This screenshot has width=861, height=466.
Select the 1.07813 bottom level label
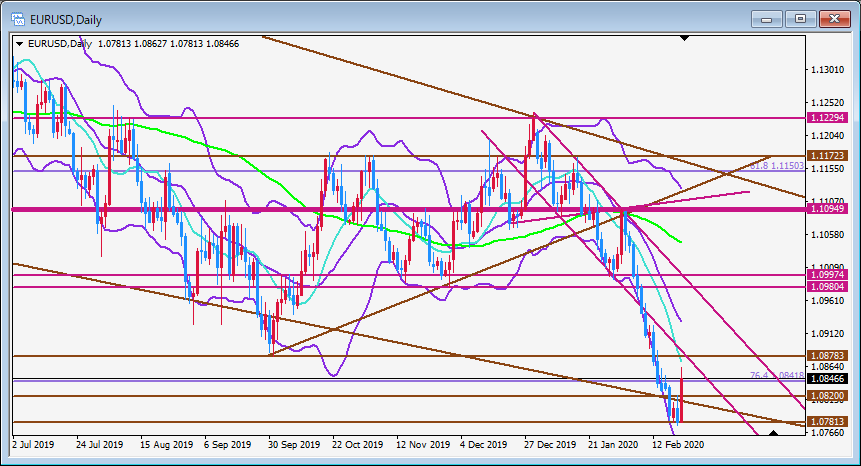[x=827, y=422]
